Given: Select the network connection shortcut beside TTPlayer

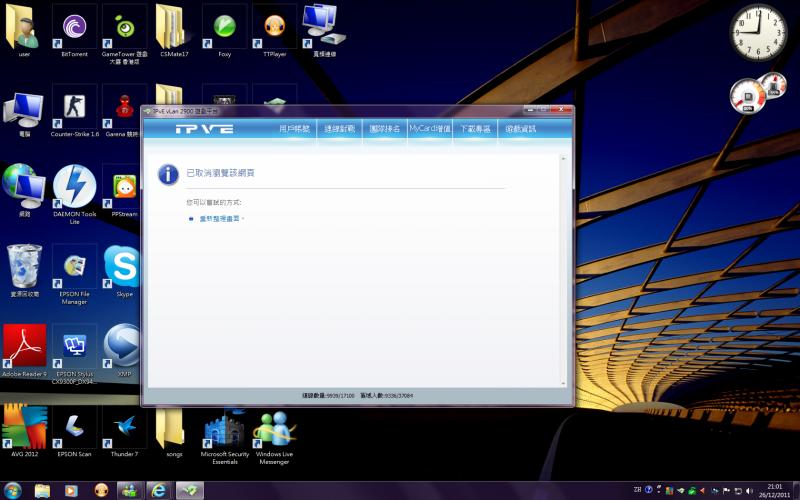Looking at the screenshot, I should coord(324,31).
